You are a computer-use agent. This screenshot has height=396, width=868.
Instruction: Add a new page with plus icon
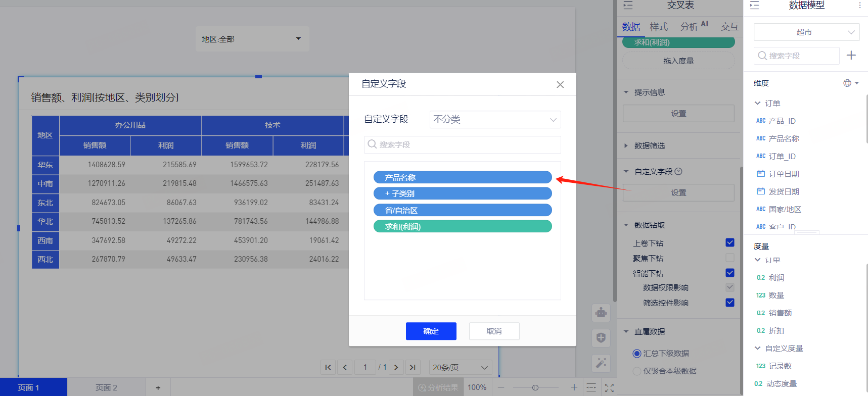pos(158,388)
